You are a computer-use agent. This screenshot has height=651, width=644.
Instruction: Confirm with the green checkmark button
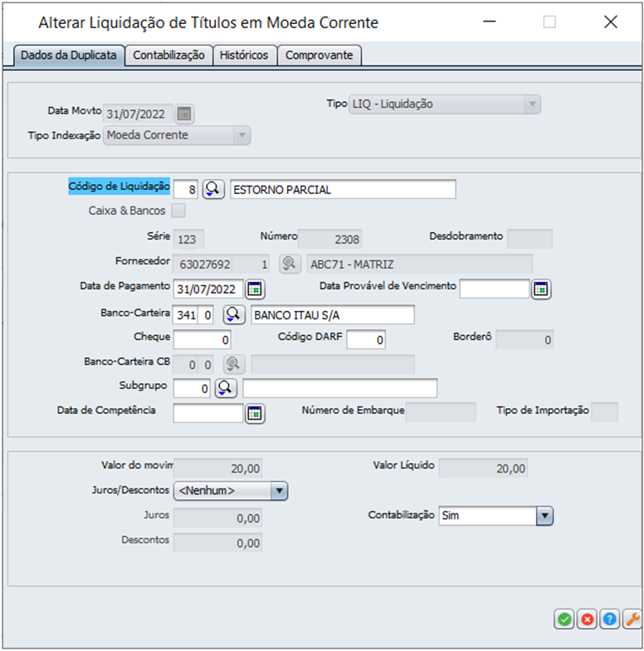(564, 619)
